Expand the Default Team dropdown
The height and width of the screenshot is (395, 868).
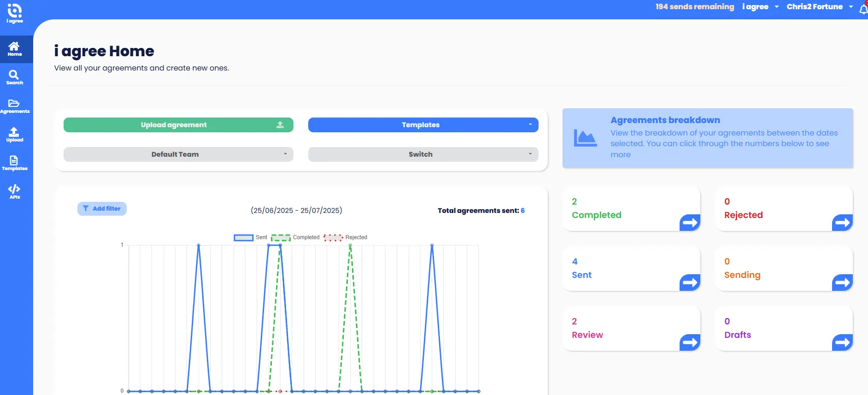pyautogui.click(x=178, y=154)
